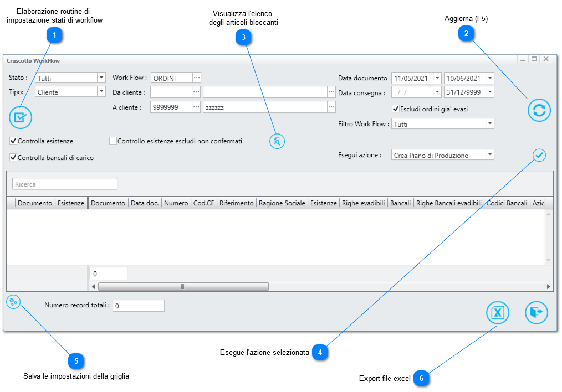
Task: Open Data consegna start date picker
Action: point(437,92)
